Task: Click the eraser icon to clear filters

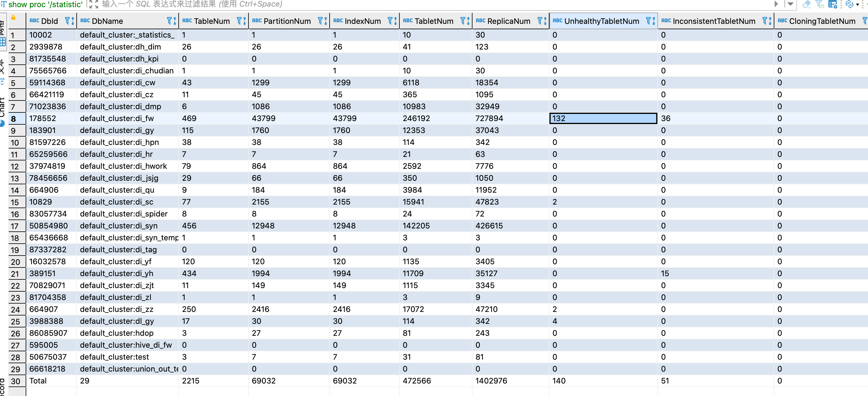Action: point(807,4)
